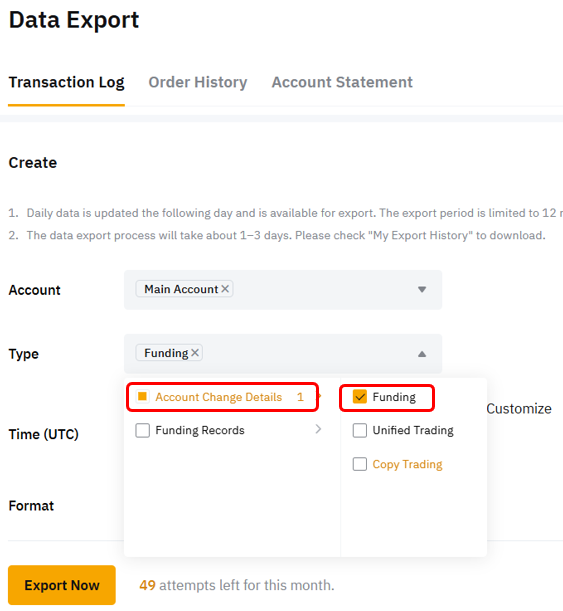Image resolution: width=563 pixels, height=611 pixels.
Task: Select the Account Change Details label
Action: (219, 397)
